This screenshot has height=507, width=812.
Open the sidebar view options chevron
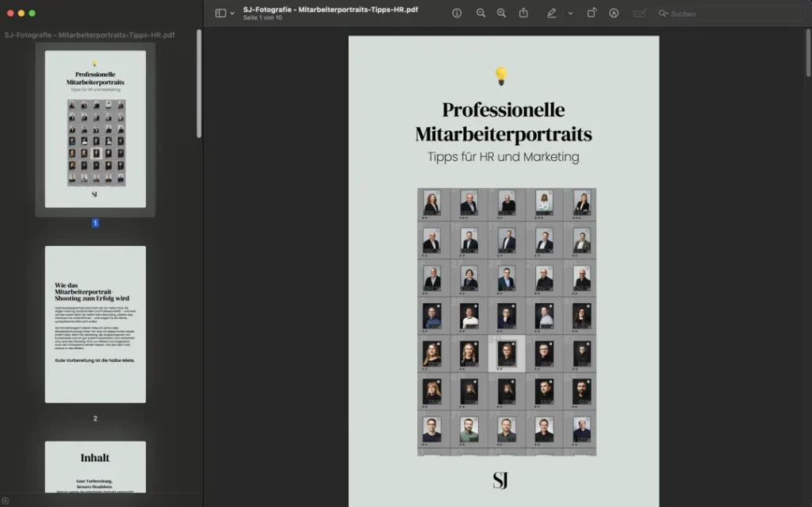[x=232, y=13]
